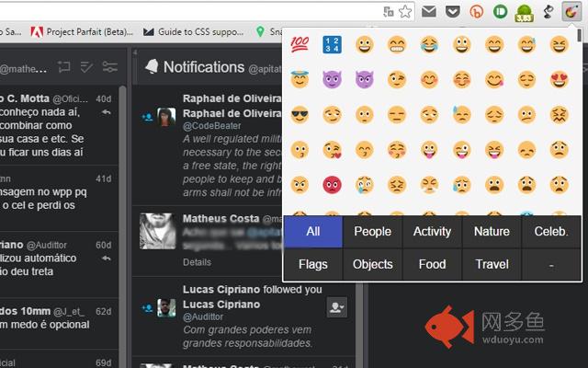Select the red angry face emoji
The width and height of the screenshot is (588, 368).
tap(332, 185)
